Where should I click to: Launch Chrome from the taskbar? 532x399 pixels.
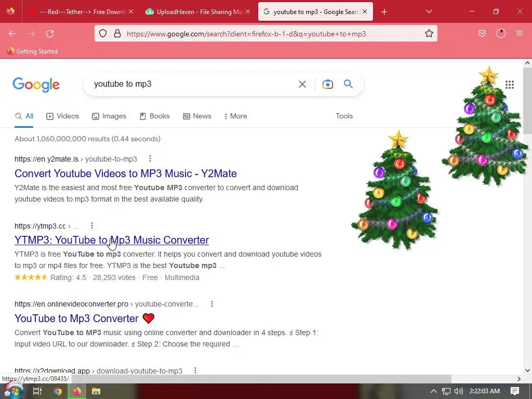click(58, 391)
